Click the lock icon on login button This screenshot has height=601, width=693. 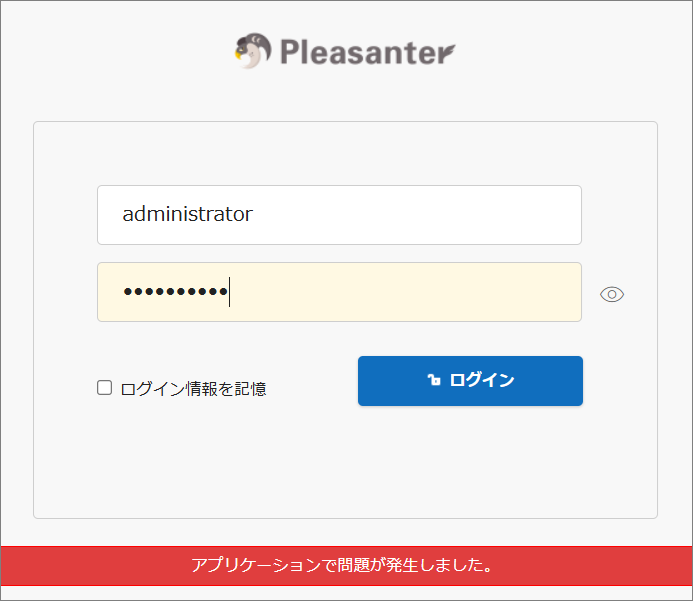coord(434,380)
